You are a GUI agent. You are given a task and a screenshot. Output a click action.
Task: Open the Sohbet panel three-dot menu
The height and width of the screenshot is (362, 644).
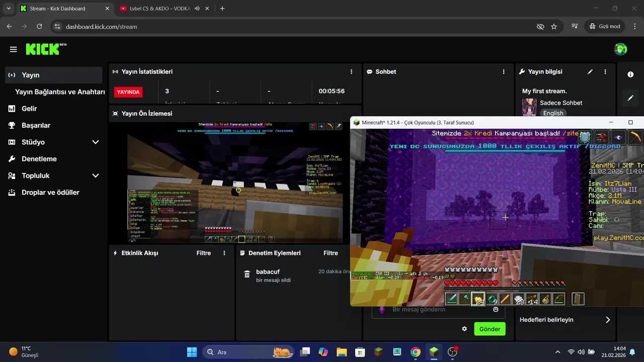click(x=504, y=72)
